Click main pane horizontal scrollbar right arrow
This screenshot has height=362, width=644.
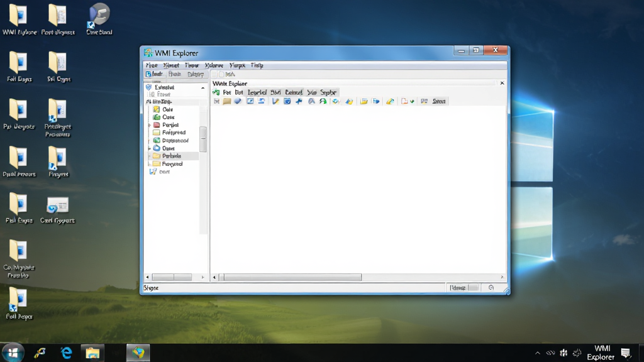(502, 277)
